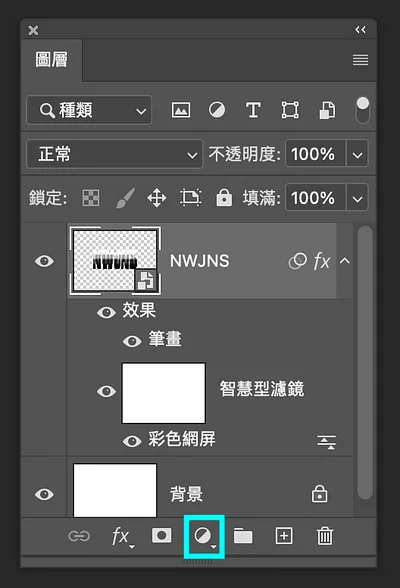The height and width of the screenshot is (588, 400).
Task: Open the 種類 filter type dropdown
Action: (89, 110)
